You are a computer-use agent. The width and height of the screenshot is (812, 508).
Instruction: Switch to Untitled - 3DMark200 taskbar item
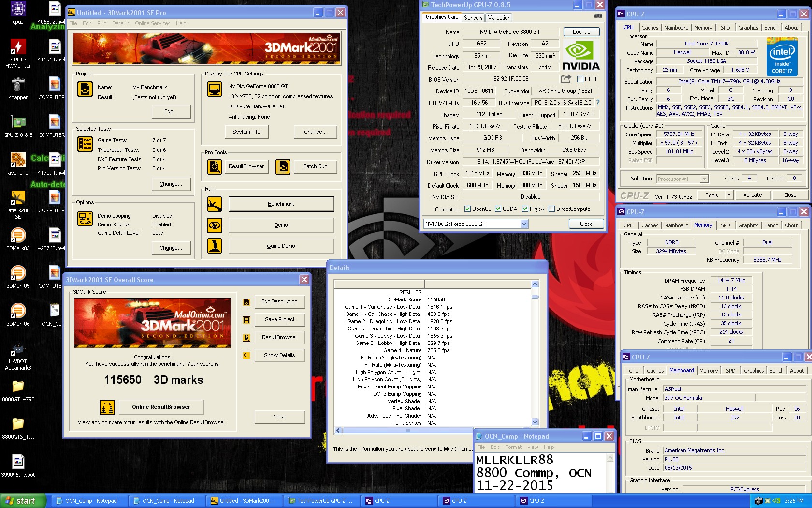pos(244,501)
